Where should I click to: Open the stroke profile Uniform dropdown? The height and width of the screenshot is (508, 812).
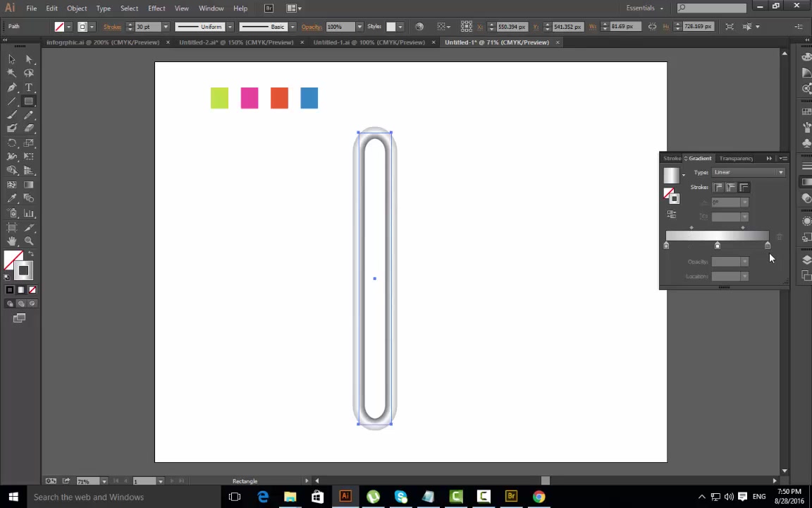pos(230,27)
